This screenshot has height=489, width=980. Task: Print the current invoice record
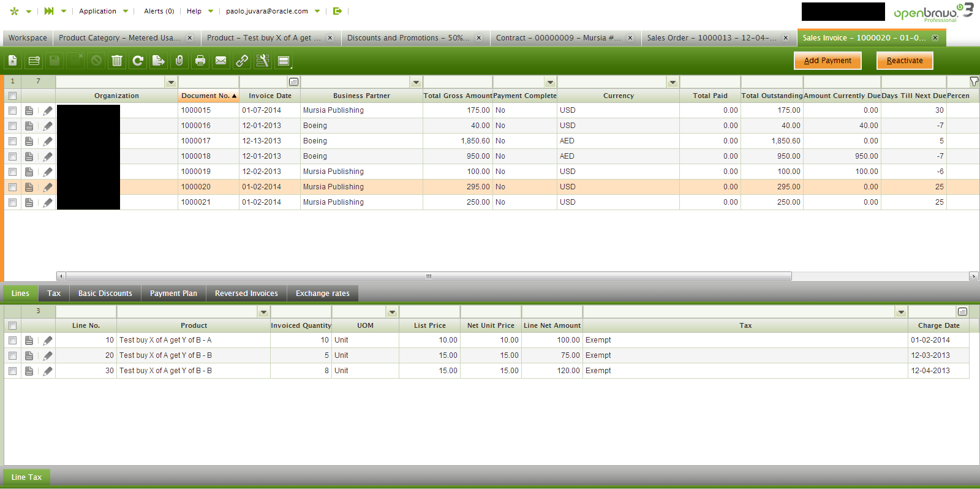(x=200, y=61)
